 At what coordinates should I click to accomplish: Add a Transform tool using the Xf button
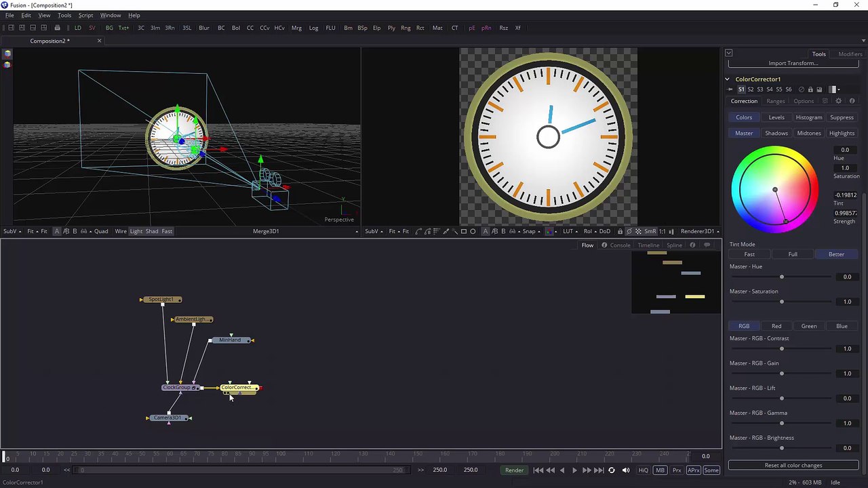[517, 28]
